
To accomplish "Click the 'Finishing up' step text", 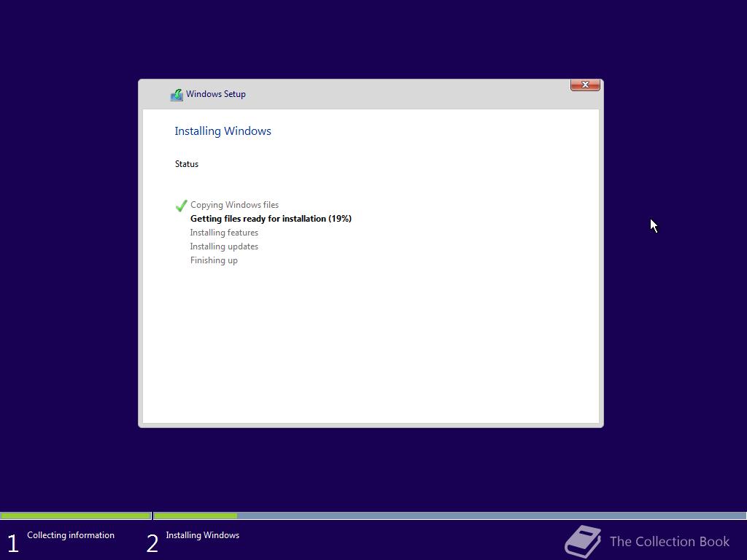I will (214, 260).
